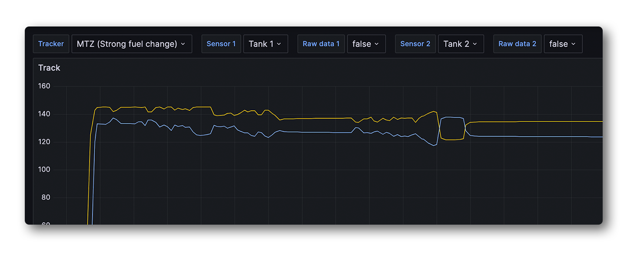
Task: Click the Raw data 2 variable label
Action: pyautogui.click(x=518, y=44)
